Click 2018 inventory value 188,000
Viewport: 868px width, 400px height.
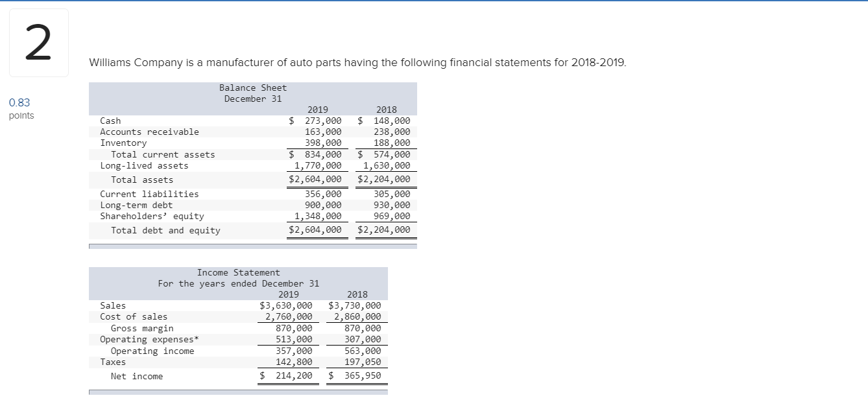392,143
